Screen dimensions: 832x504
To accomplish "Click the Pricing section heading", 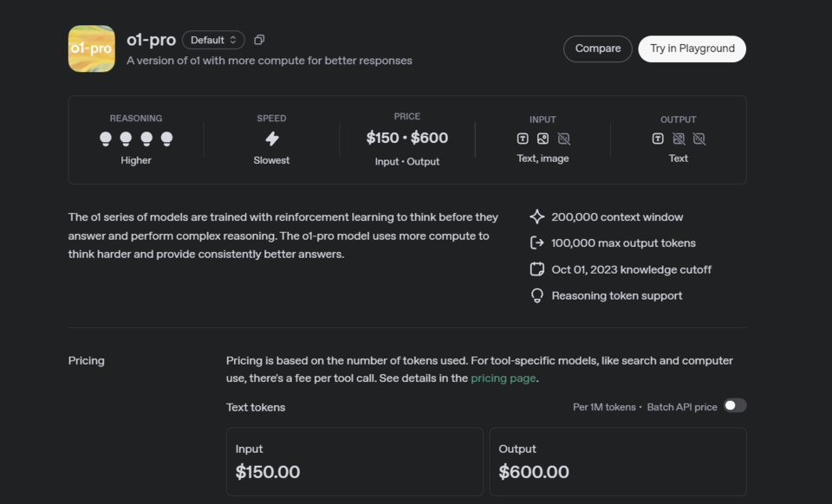I will (87, 360).
